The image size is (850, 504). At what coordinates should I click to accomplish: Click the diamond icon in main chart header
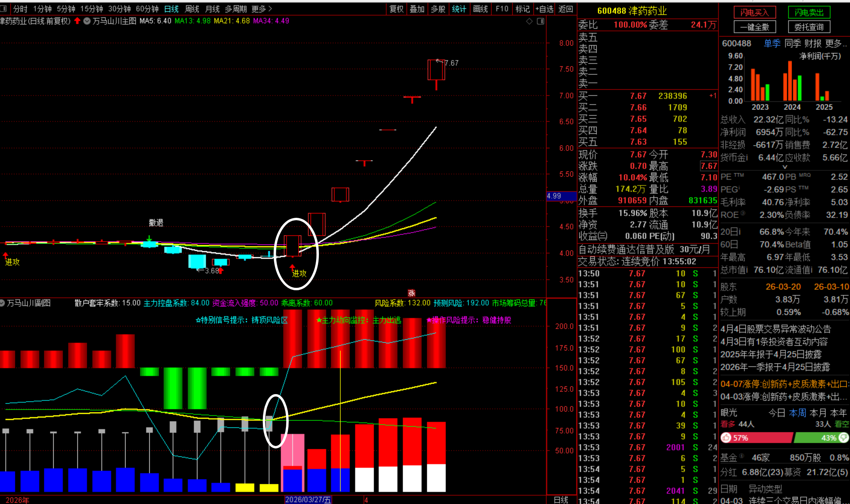coord(529,21)
